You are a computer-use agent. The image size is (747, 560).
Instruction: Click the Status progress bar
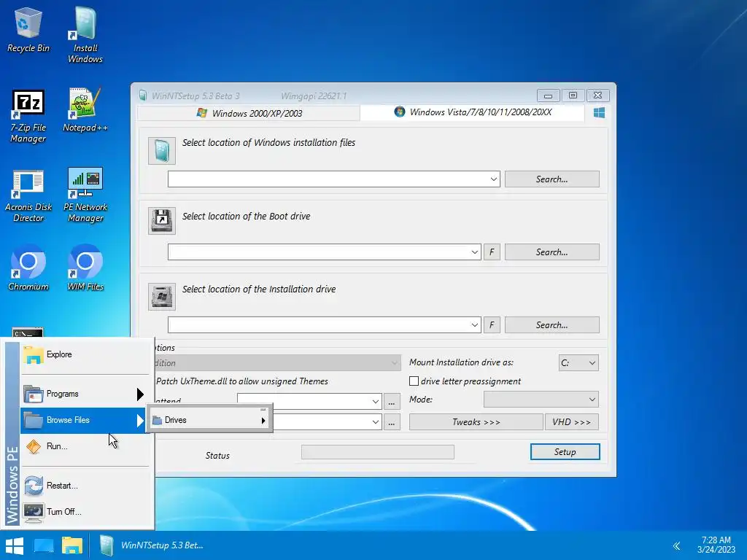pos(378,452)
